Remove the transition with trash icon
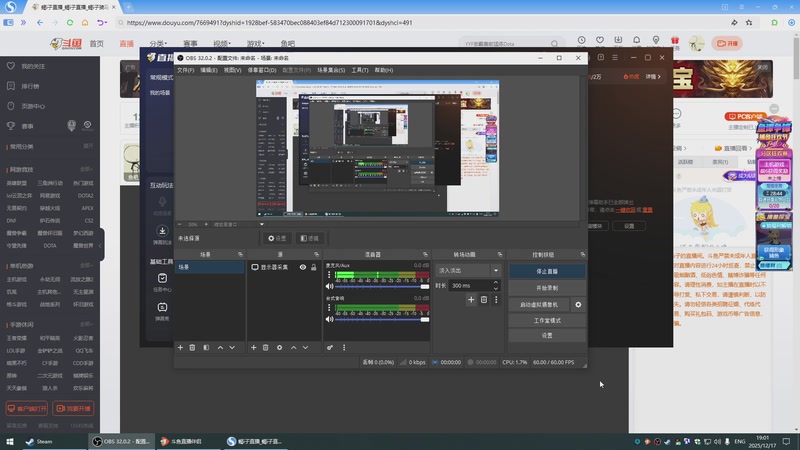Screen dimensions: 800x450 click(x=484, y=299)
